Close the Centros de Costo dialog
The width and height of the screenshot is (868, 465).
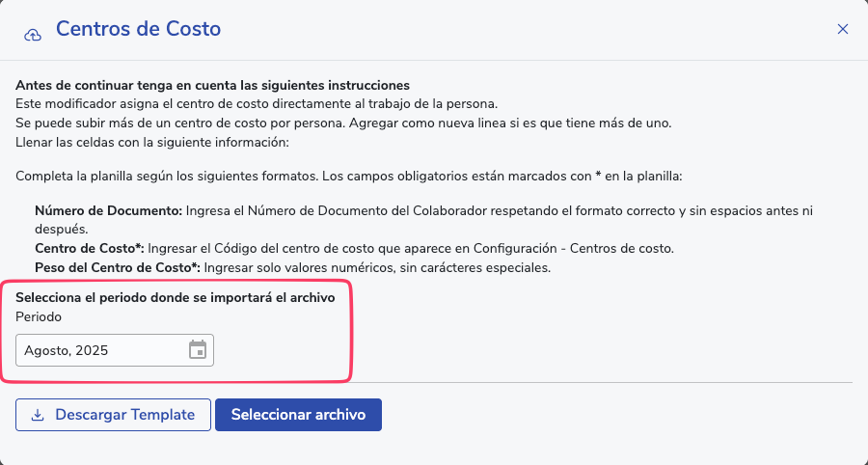(x=842, y=29)
